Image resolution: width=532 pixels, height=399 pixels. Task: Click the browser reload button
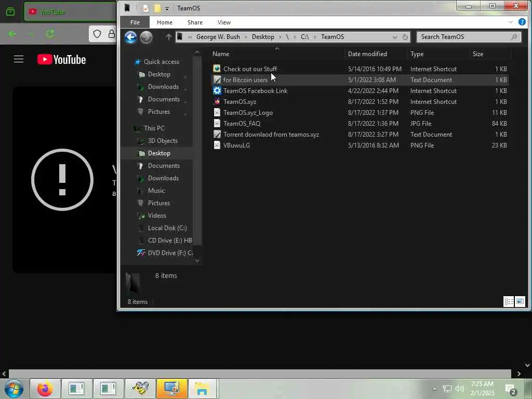(x=50, y=34)
